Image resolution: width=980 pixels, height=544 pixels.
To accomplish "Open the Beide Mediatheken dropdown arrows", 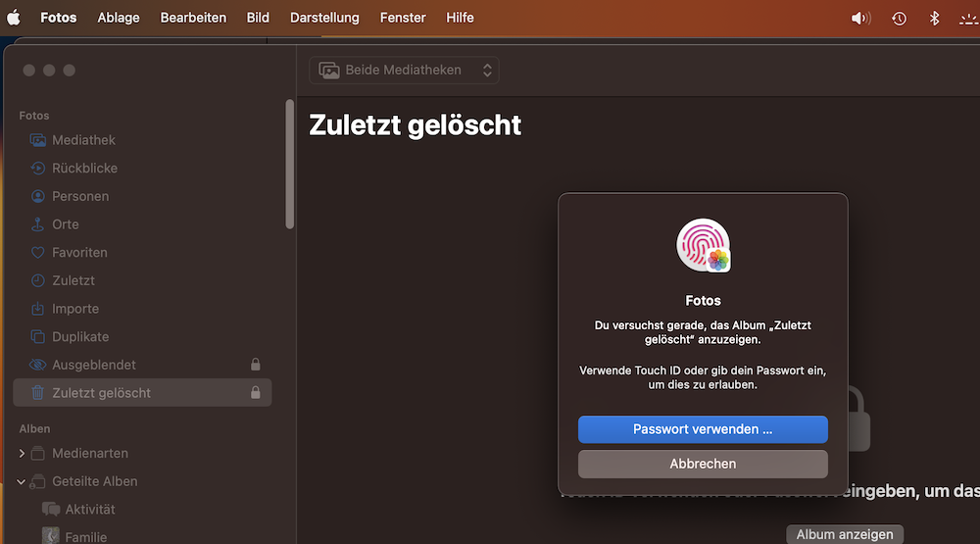I will click(487, 70).
